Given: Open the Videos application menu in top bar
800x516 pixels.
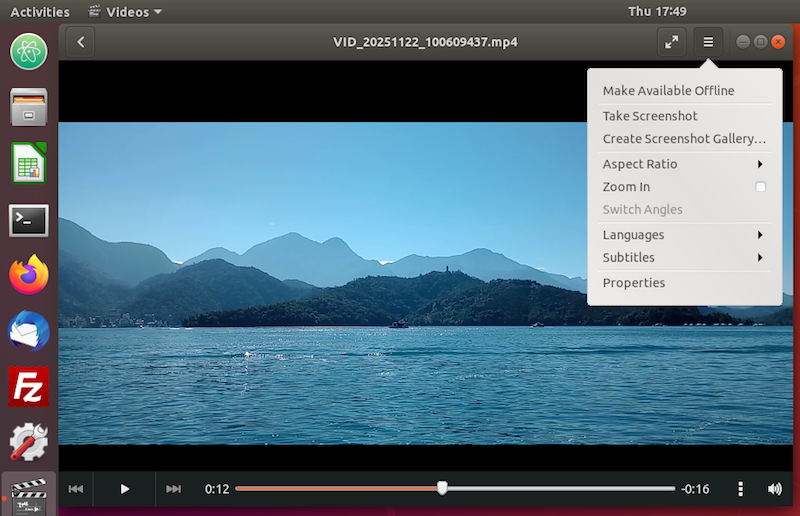Looking at the screenshot, I should click(125, 12).
